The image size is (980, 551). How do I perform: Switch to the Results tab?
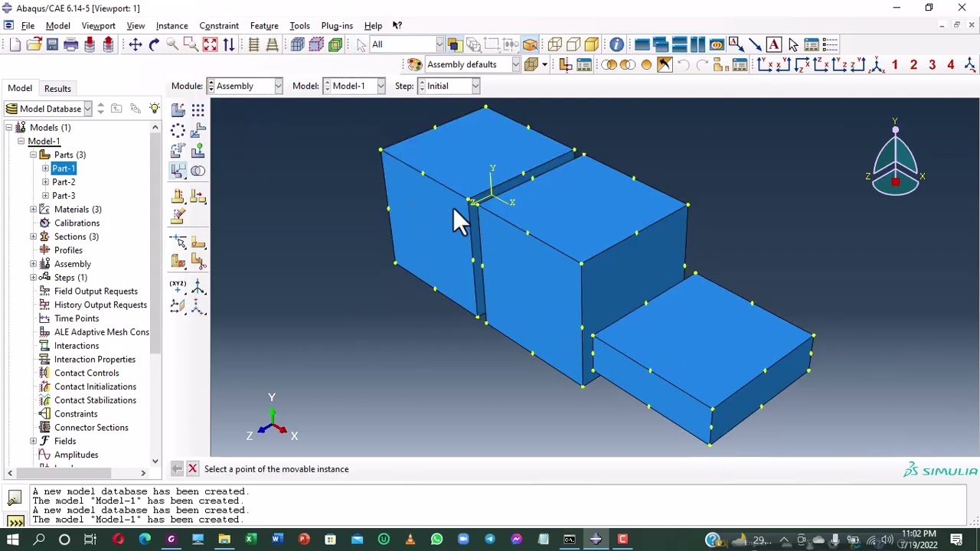57,89
